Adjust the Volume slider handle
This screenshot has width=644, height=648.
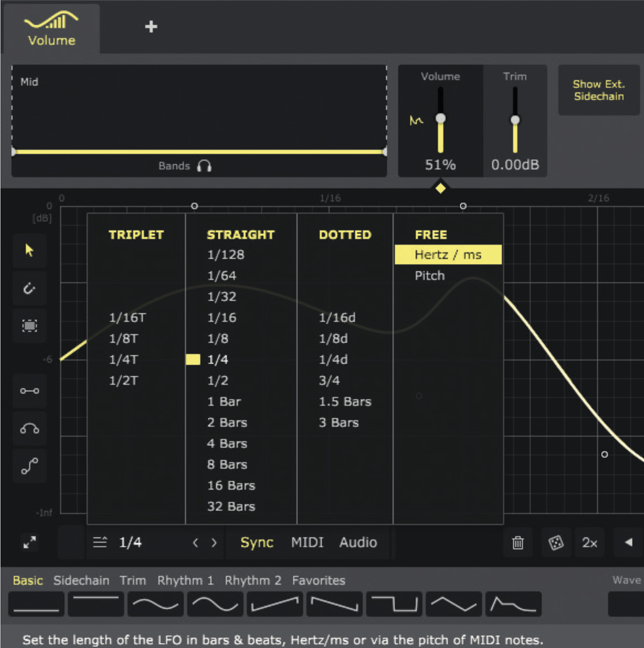click(440, 118)
